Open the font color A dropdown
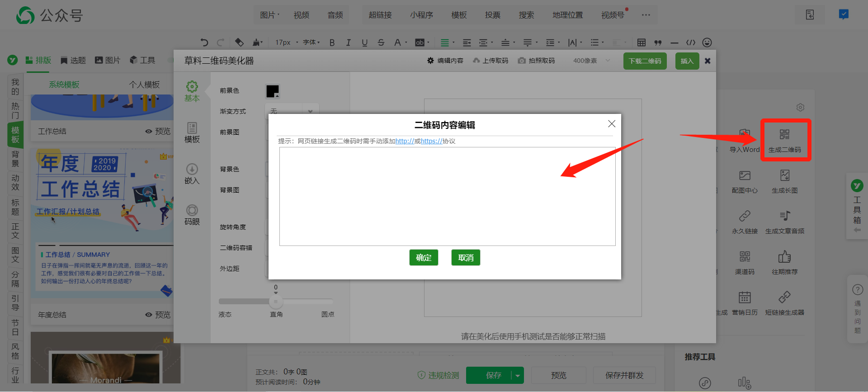The width and height of the screenshot is (868, 392). tap(400, 43)
